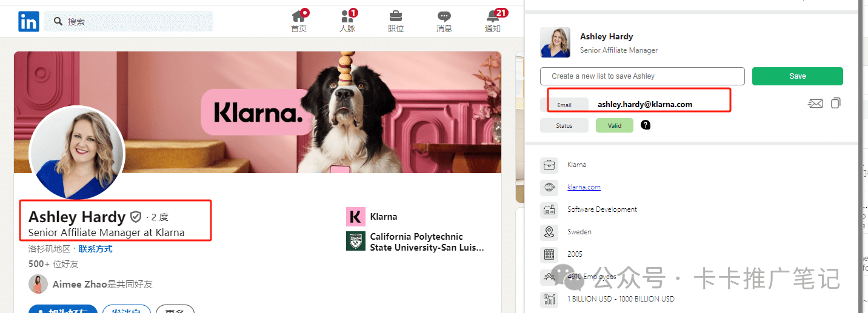
Task: Open the 人脉 network tab
Action: click(347, 21)
